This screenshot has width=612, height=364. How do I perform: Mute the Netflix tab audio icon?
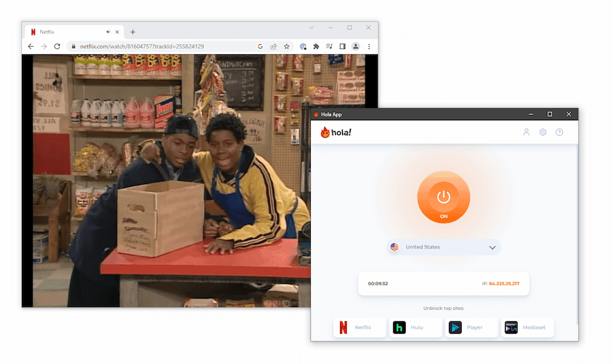pos(108,32)
